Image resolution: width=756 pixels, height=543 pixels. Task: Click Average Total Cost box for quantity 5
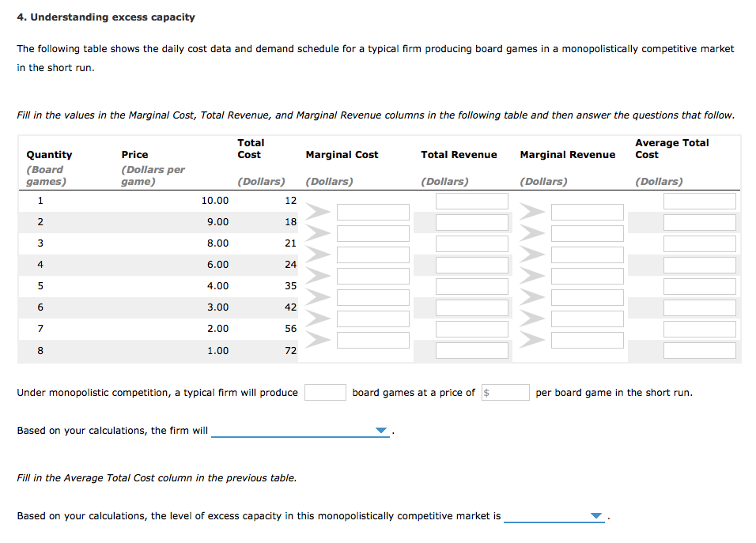(x=699, y=286)
